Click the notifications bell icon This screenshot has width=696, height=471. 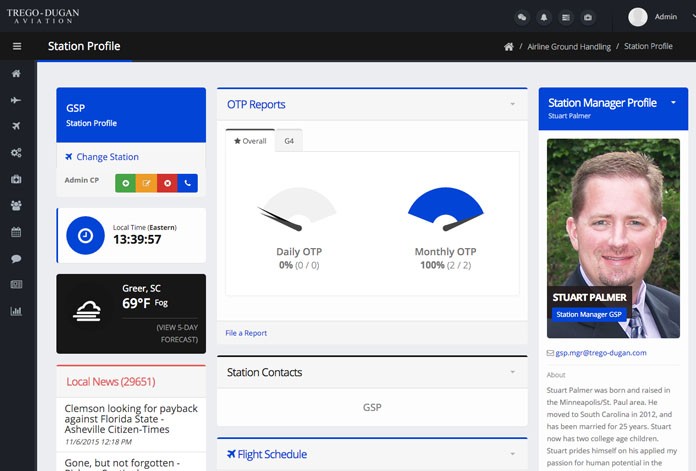click(x=544, y=17)
